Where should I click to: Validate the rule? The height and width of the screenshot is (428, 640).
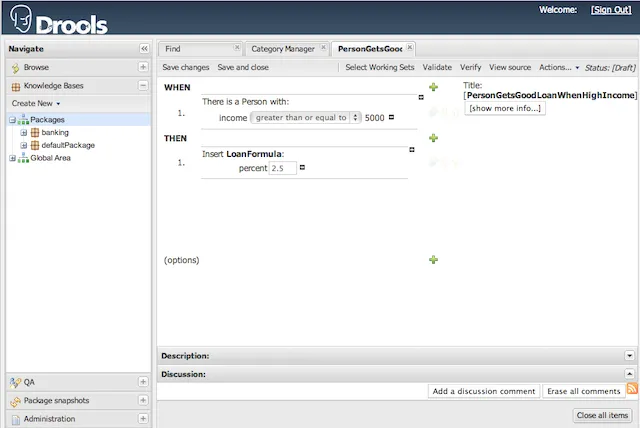point(437,67)
